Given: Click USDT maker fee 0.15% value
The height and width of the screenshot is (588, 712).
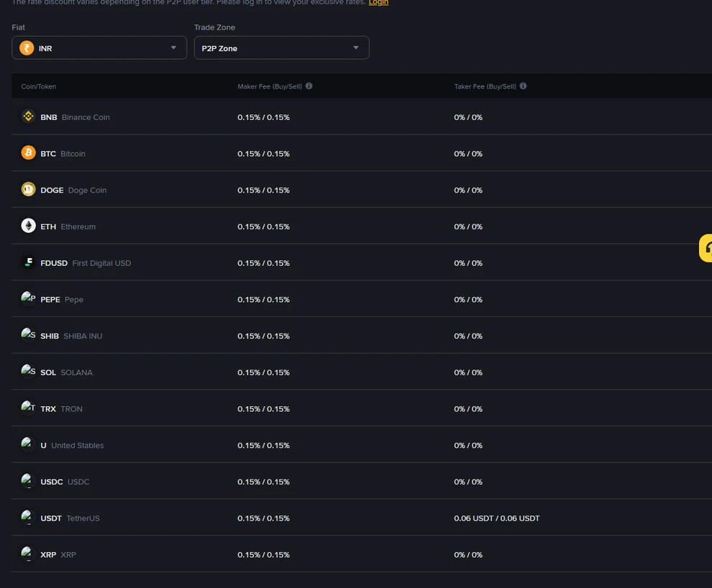Looking at the screenshot, I should pos(263,518).
